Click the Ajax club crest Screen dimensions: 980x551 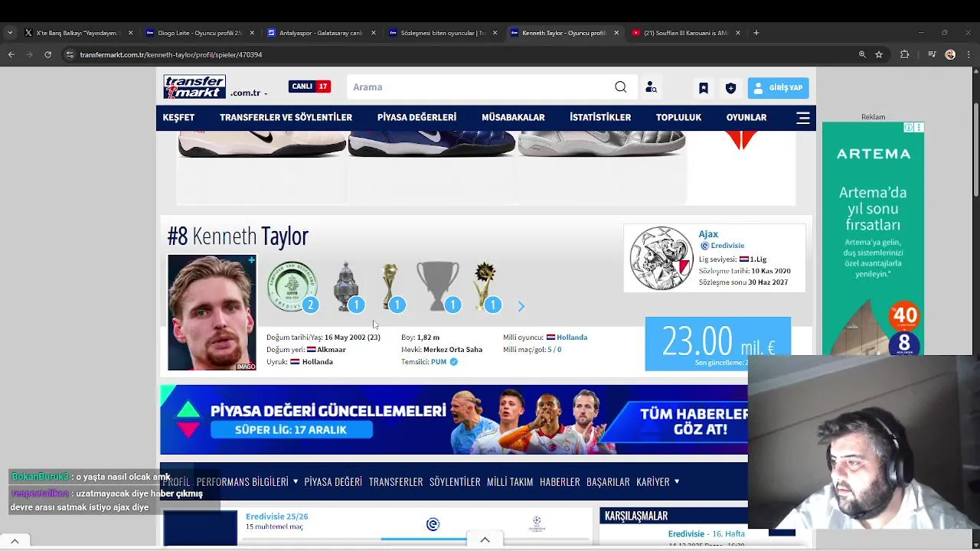coord(661,258)
